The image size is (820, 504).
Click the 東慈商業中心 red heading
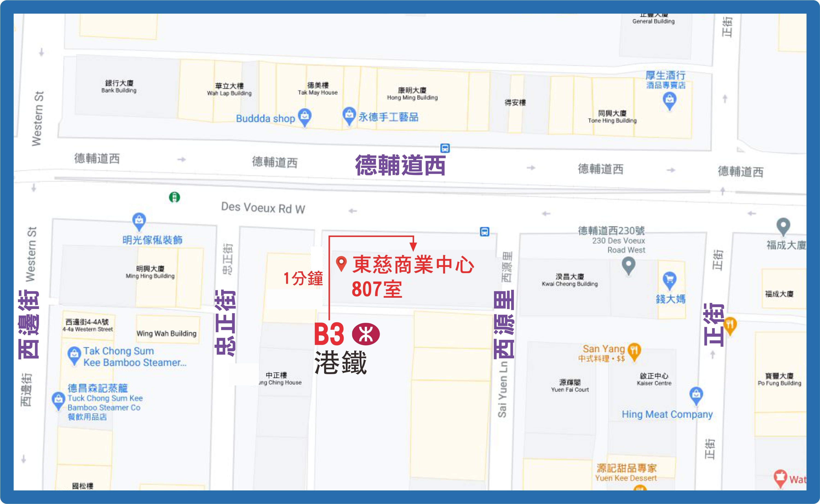[x=413, y=265]
